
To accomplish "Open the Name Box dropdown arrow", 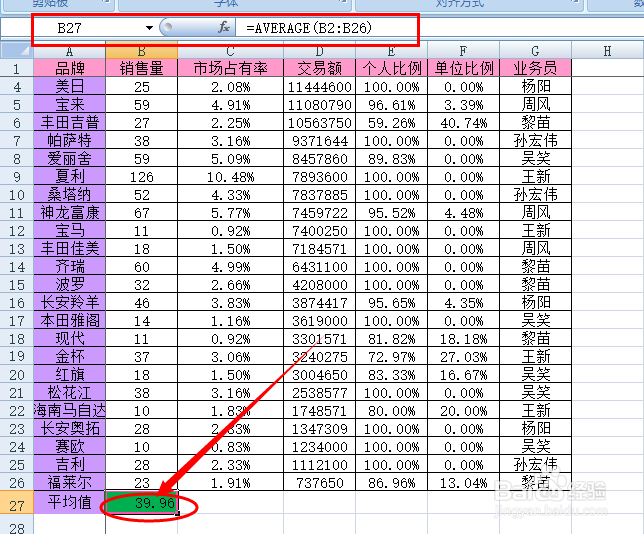I will pyautogui.click(x=150, y=28).
